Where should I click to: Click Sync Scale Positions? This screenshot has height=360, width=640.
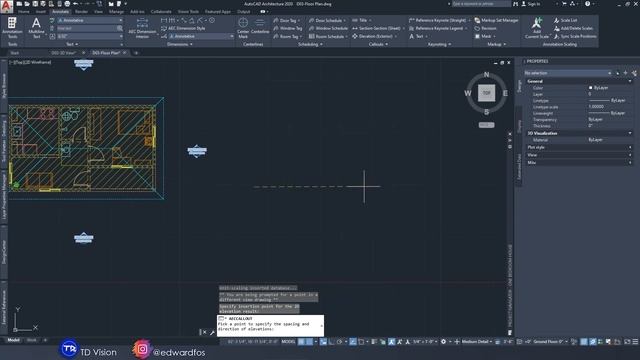click(x=575, y=36)
